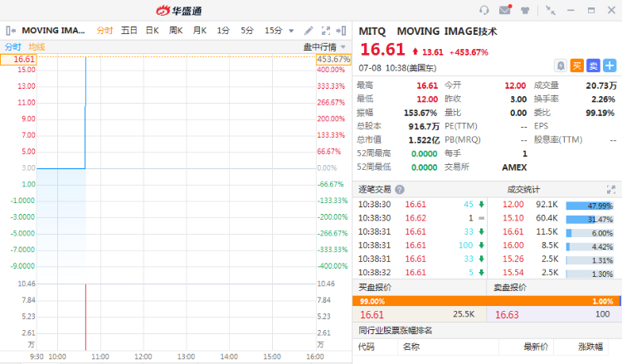The width and height of the screenshot is (622, 364).
Task: Switch to the 日K chart tab
Action: pyautogui.click(x=152, y=31)
